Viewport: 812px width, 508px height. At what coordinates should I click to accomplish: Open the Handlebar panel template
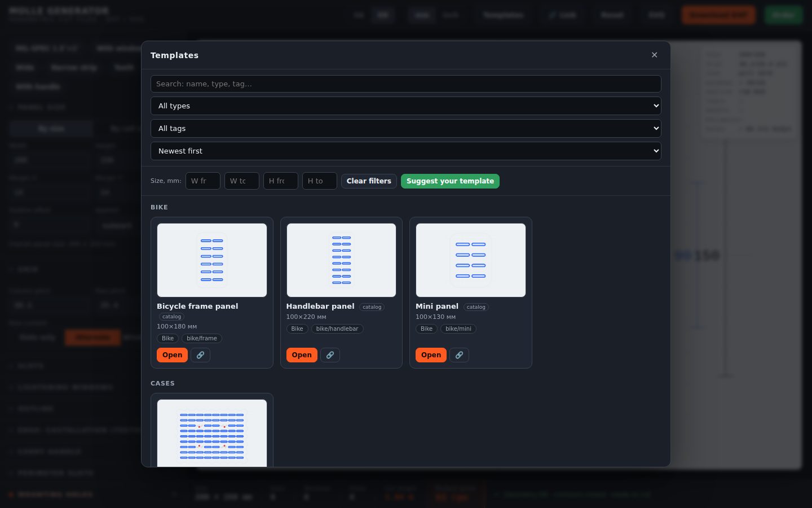pos(302,355)
